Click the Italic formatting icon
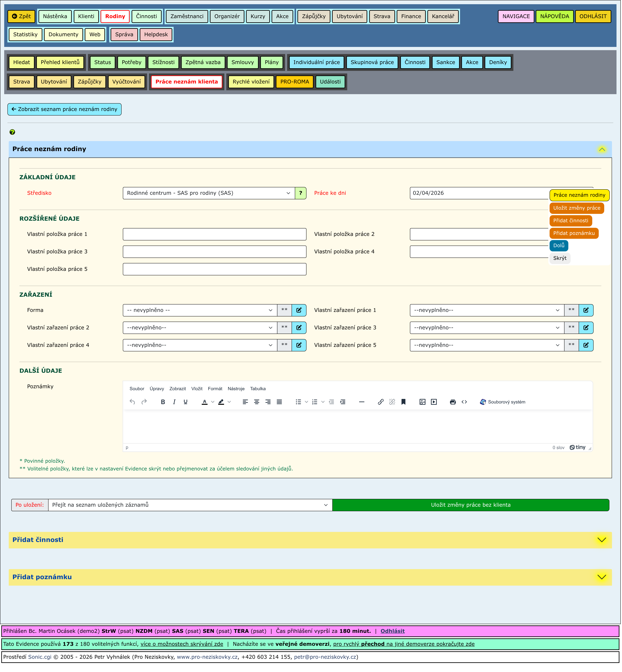Screen dimensions: 622x672 click(174, 402)
